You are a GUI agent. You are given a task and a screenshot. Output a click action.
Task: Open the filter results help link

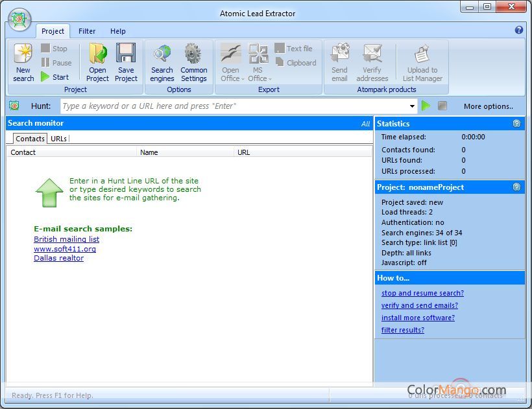click(403, 330)
